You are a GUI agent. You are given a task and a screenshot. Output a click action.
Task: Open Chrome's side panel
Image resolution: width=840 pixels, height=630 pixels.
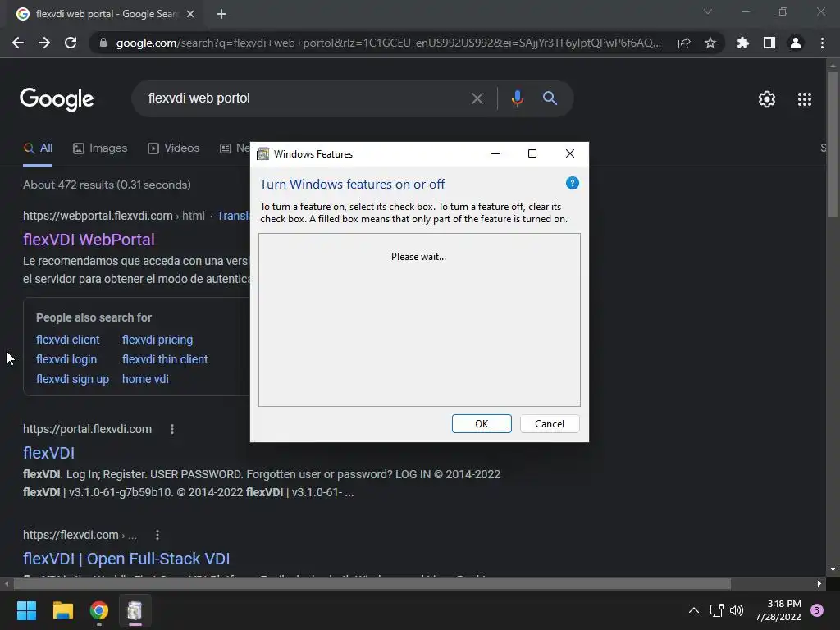pos(769,43)
